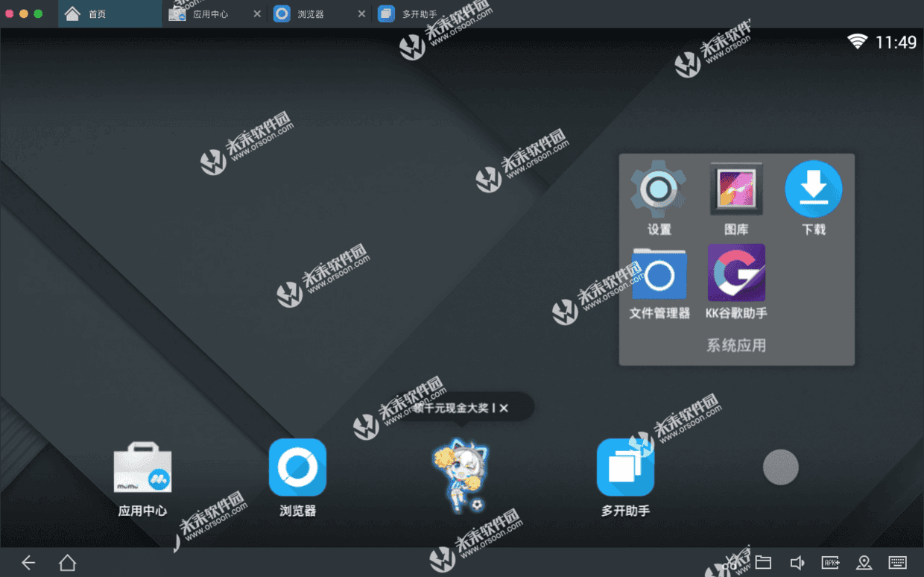Open the KK谷歌助手 app
Screen dimensions: 924x577
(736, 273)
